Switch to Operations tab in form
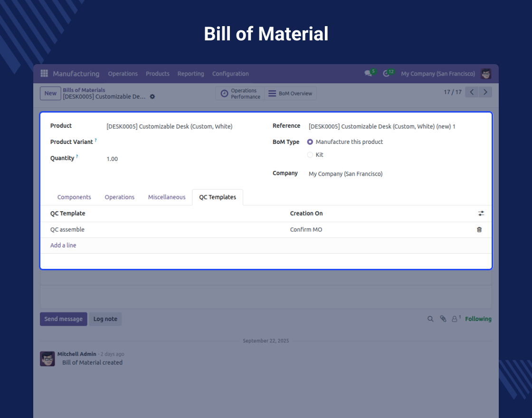Screen dimensions: 532x418 pos(119,197)
